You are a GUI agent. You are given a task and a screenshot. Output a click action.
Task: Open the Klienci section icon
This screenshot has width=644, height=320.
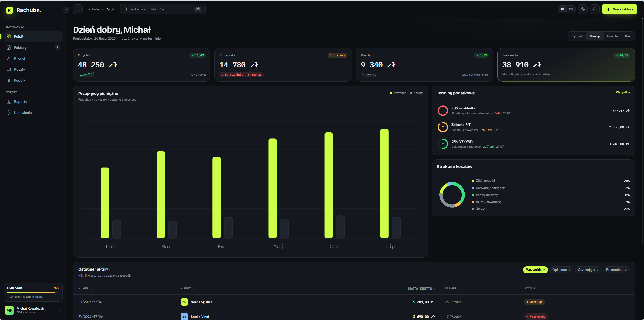(9, 59)
